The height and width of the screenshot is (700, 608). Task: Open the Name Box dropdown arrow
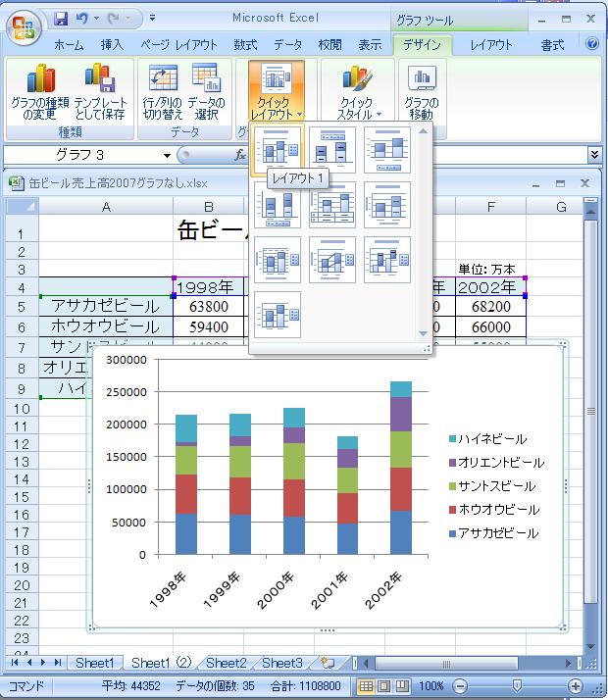[167, 155]
